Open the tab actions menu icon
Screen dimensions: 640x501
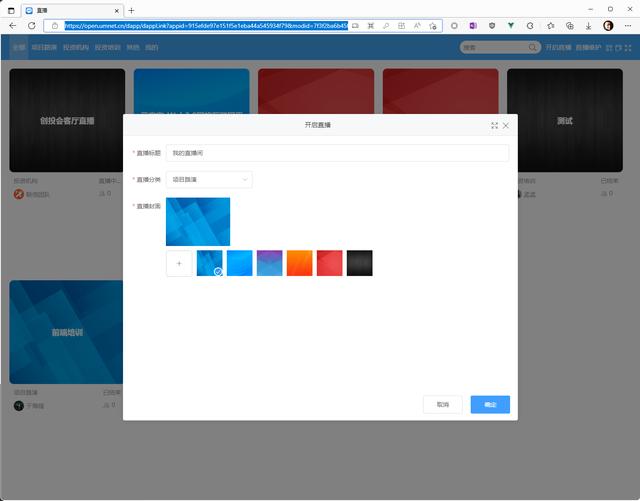click(x=11, y=11)
